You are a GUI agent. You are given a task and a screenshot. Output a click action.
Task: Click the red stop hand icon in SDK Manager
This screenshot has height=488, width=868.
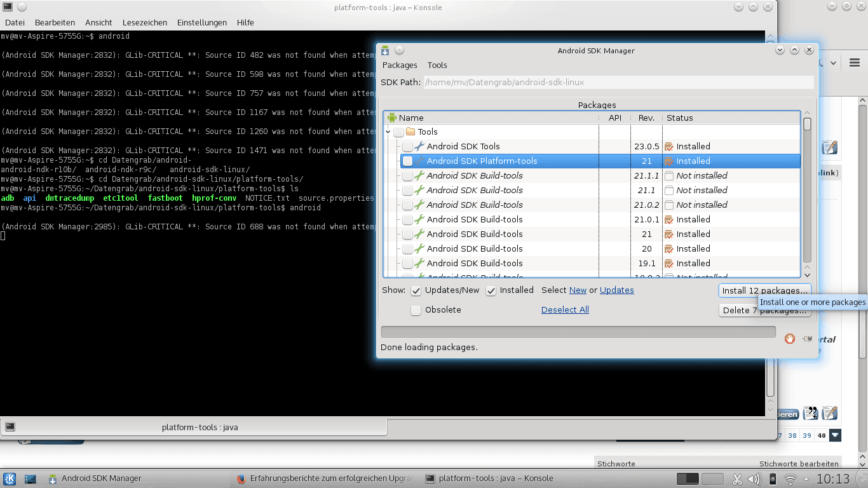(x=790, y=339)
